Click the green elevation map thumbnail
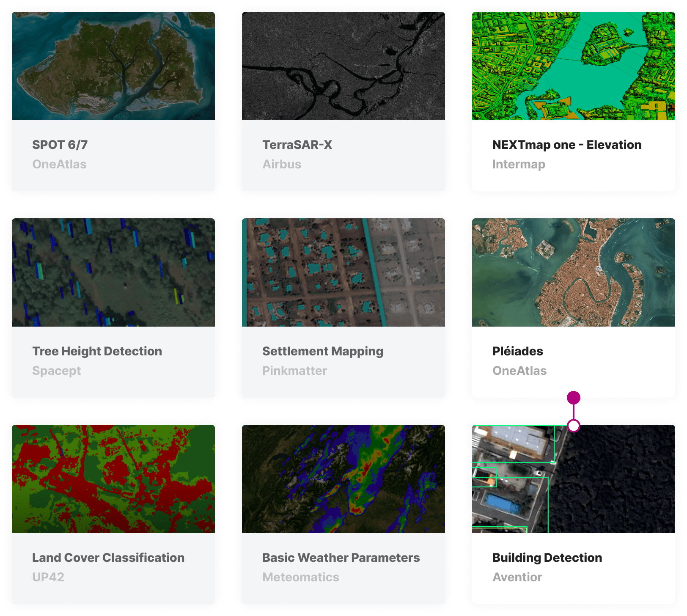The height and width of the screenshot is (616, 687). [573, 66]
